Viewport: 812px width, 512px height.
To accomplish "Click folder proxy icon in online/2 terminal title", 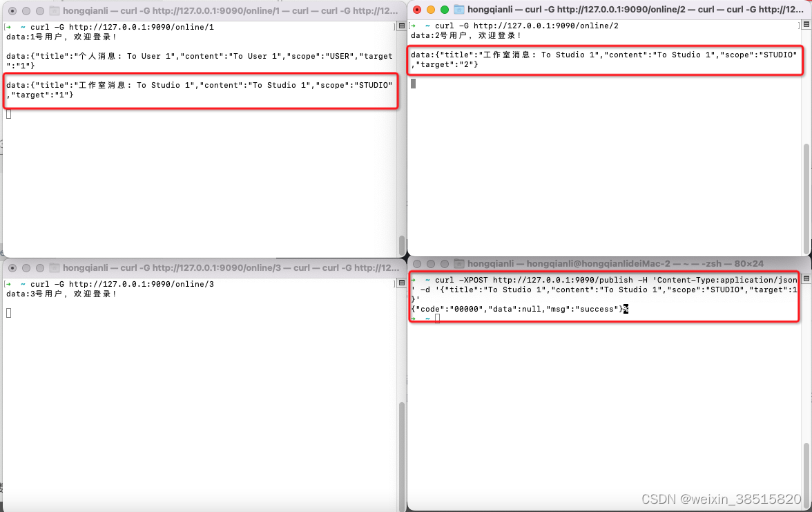I will [458, 10].
